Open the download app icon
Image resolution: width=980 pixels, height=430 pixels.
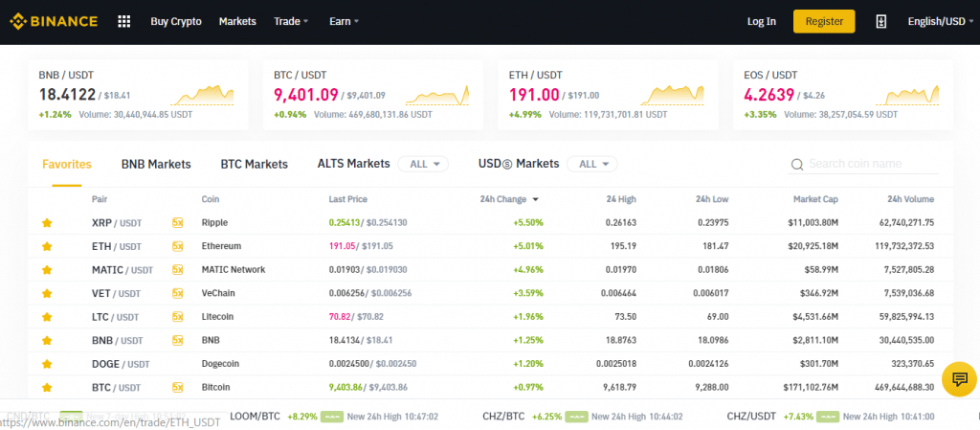(x=880, y=21)
